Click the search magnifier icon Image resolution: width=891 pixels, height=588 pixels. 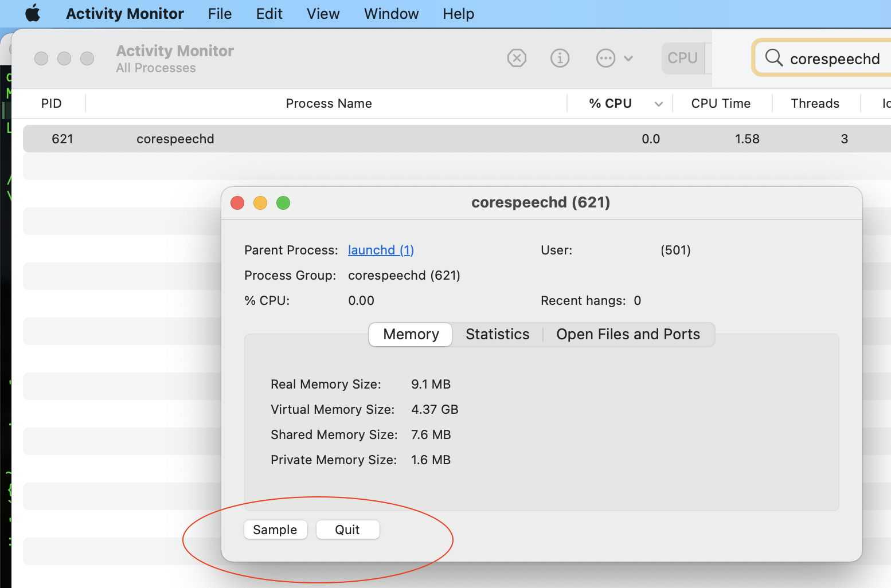[774, 58]
